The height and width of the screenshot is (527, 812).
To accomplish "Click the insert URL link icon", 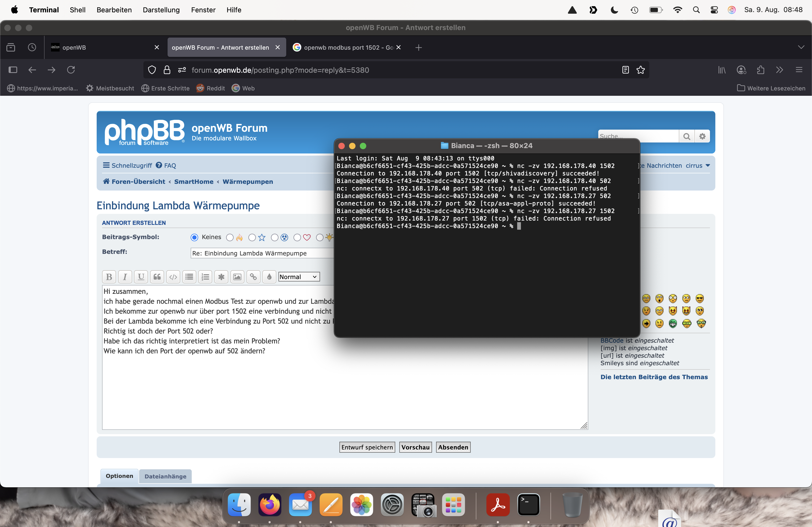I will (x=253, y=277).
